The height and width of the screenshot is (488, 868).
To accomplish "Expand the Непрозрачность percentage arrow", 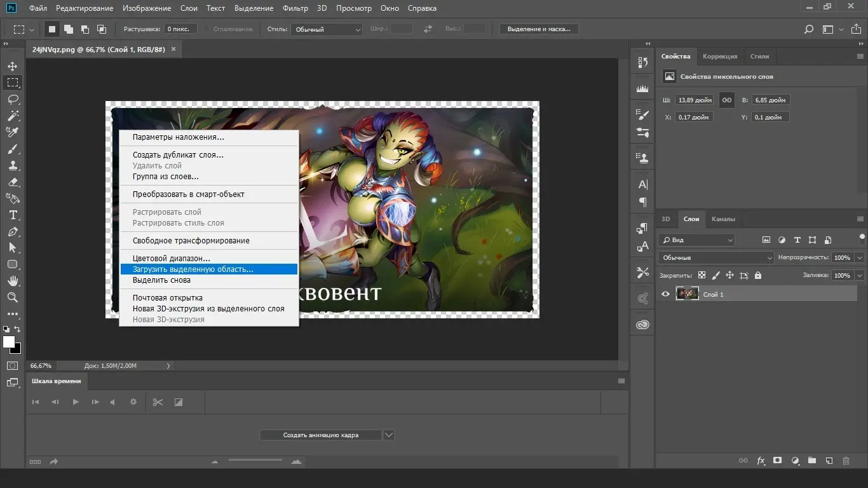I will click(x=860, y=257).
